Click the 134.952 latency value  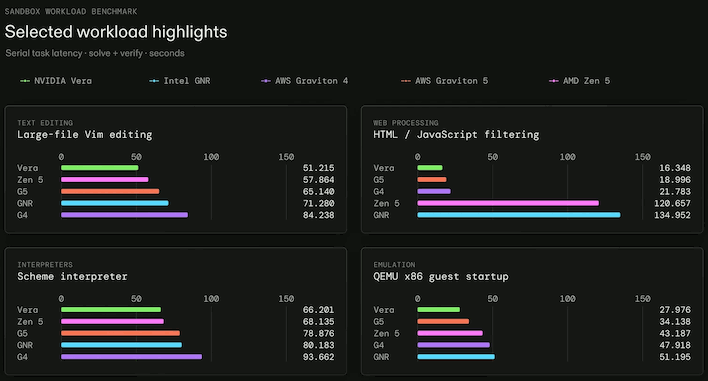pos(672,215)
